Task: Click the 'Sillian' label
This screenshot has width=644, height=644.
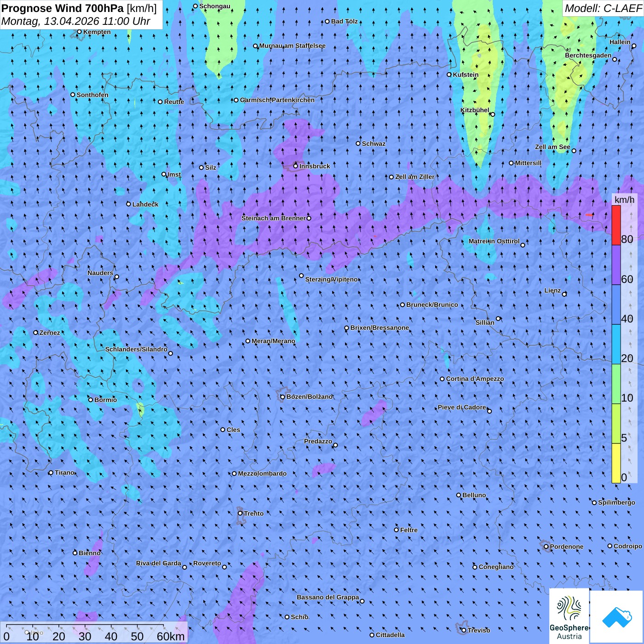Action: click(485, 322)
